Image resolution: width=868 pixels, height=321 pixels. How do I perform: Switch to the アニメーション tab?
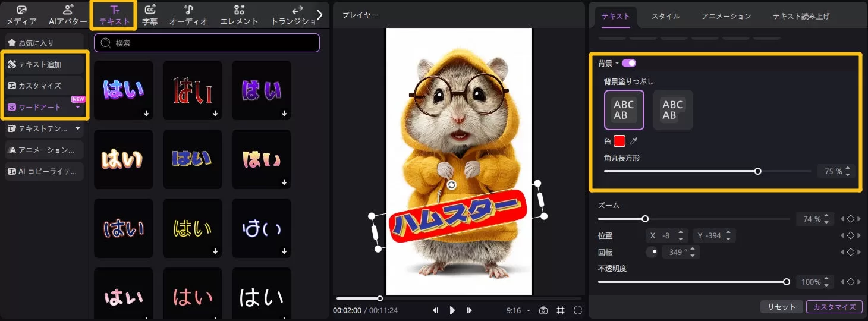pyautogui.click(x=726, y=17)
